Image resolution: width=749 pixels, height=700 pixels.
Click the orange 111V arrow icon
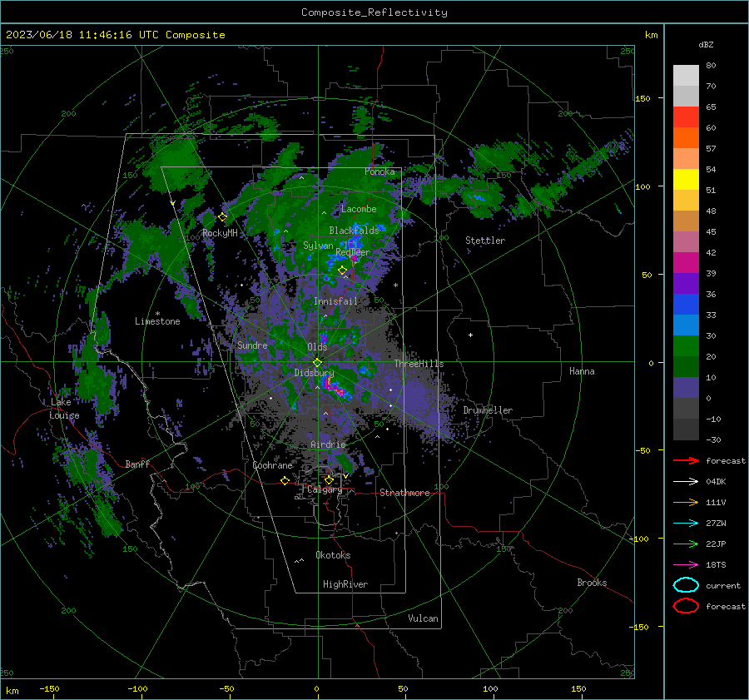point(686,502)
